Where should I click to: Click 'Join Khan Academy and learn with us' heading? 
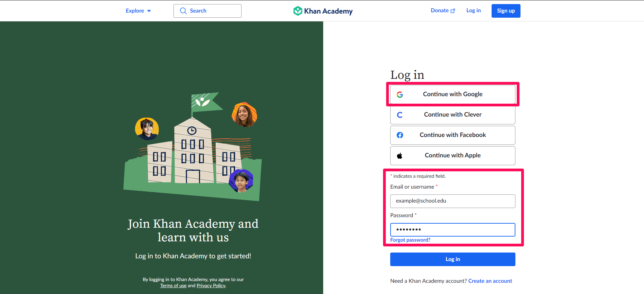point(193,230)
